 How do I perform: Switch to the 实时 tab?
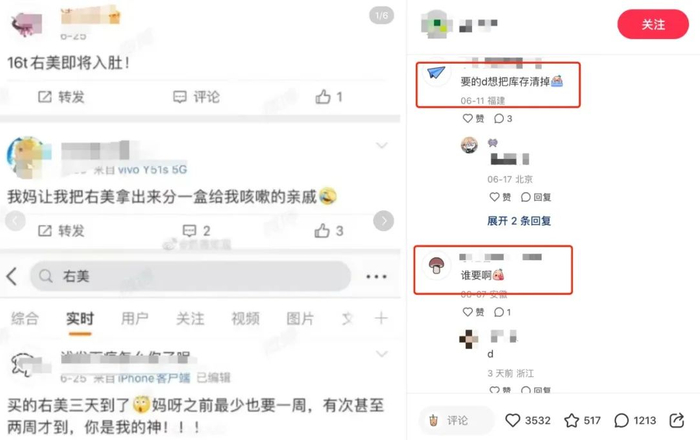click(x=80, y=319)
